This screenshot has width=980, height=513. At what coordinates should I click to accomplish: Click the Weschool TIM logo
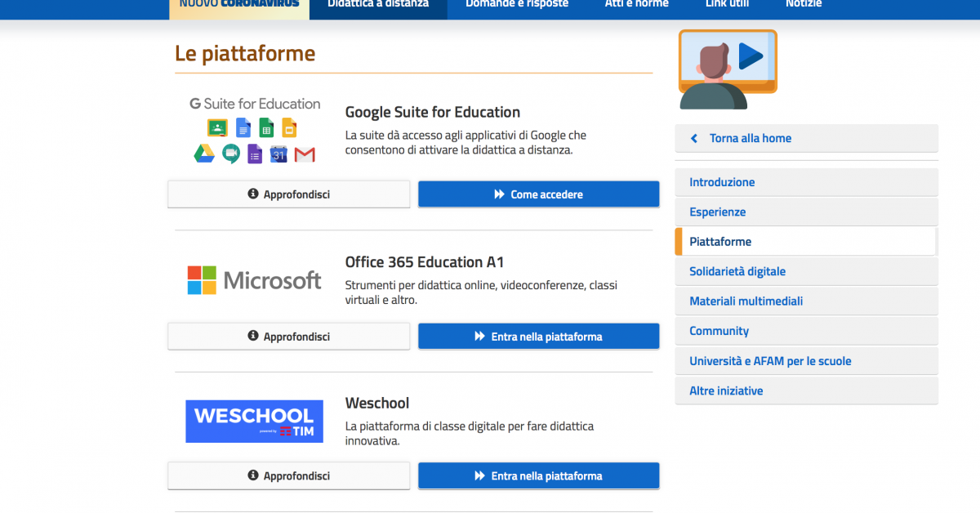tap(254, 422)
